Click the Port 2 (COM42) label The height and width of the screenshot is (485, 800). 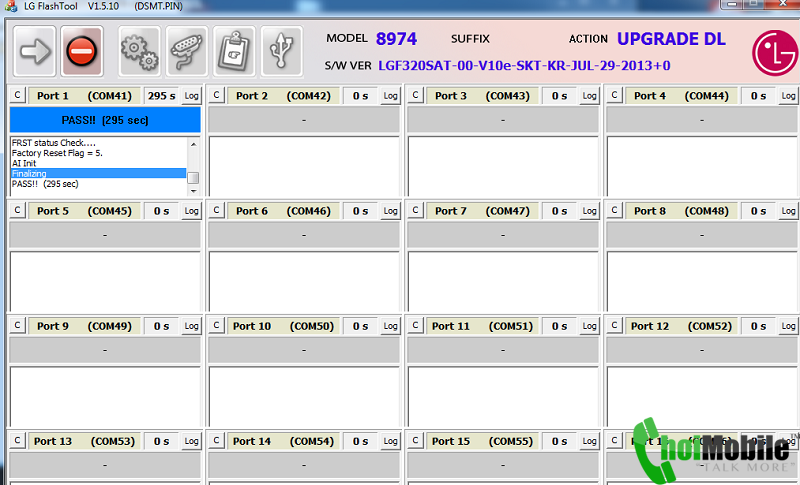(283, 96)
